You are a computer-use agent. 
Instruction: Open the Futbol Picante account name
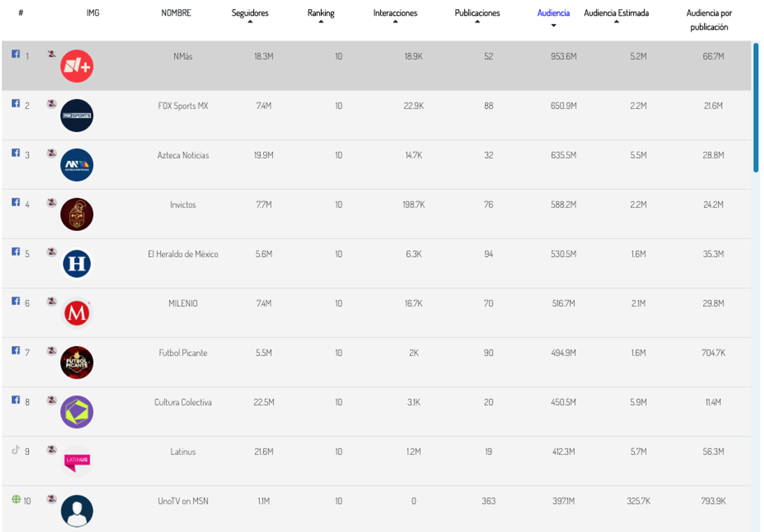(183, 353)
